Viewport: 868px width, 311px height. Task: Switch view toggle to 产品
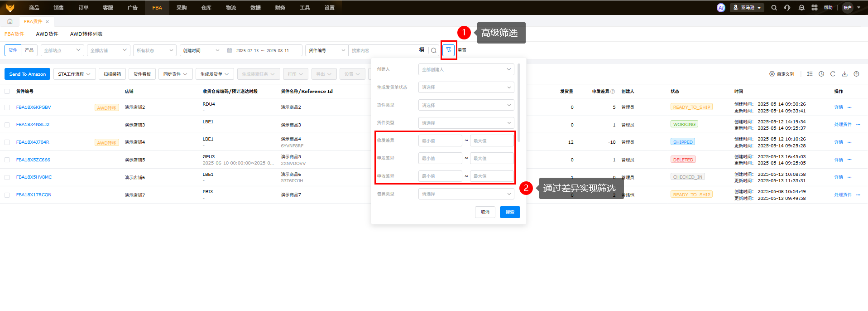pyautogui.click(x=29, y=50)
